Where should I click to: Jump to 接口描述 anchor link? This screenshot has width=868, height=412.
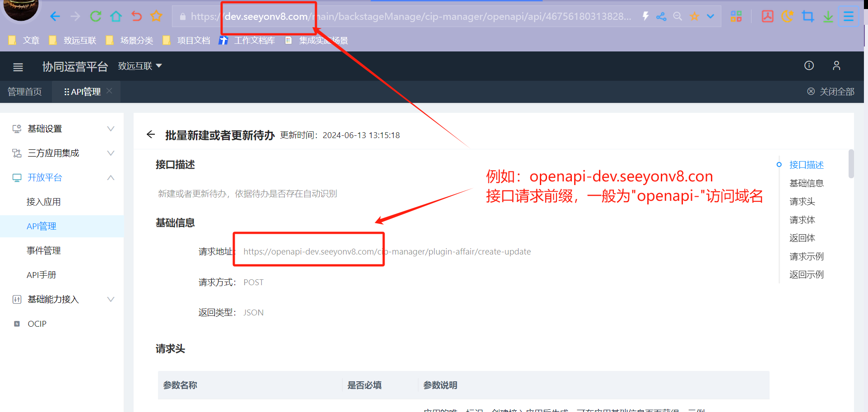point(806,165)
